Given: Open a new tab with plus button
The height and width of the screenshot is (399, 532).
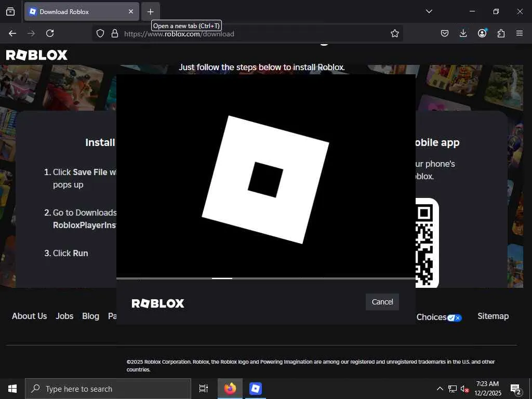Looking at the screenshot, I should click(150, 11).
